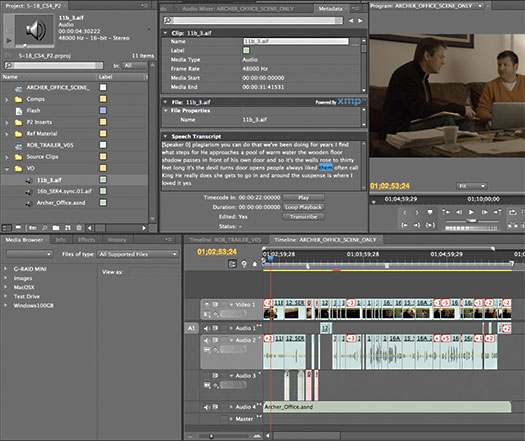The height and width of the screenshot is (441, 525).
Task: Set unnumbered marker in Program monitor
Action: [x=430, y=213]
